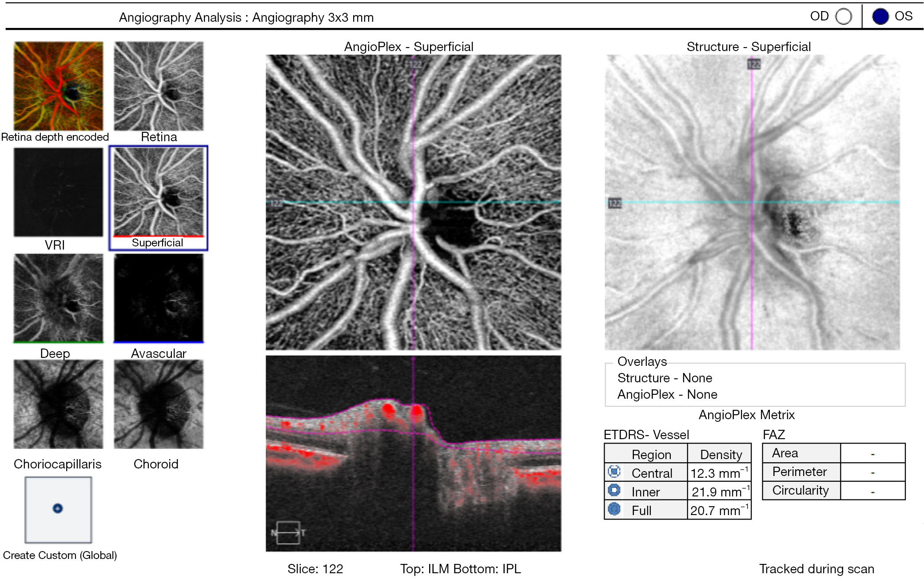
Task: Open the Choriocapillaris slab thumbnail
Action: 58,404
